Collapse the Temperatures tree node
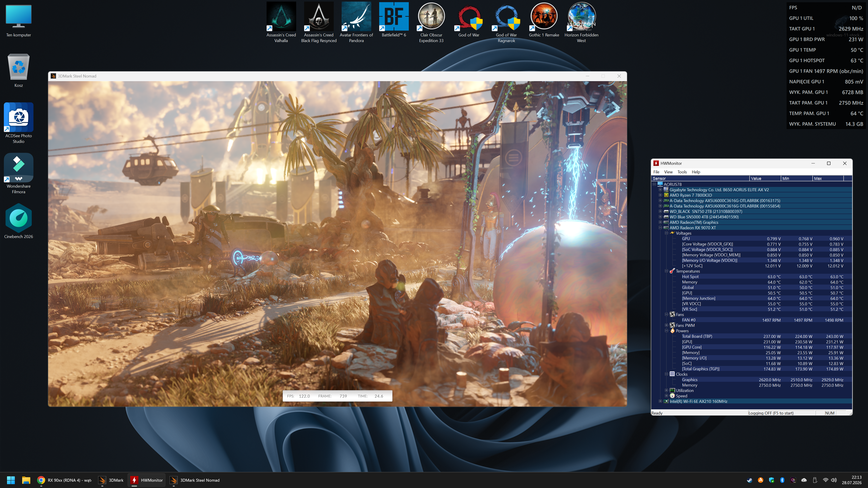Image resolution: width=868 pixels, height=488 pixels. pos(666,271)
